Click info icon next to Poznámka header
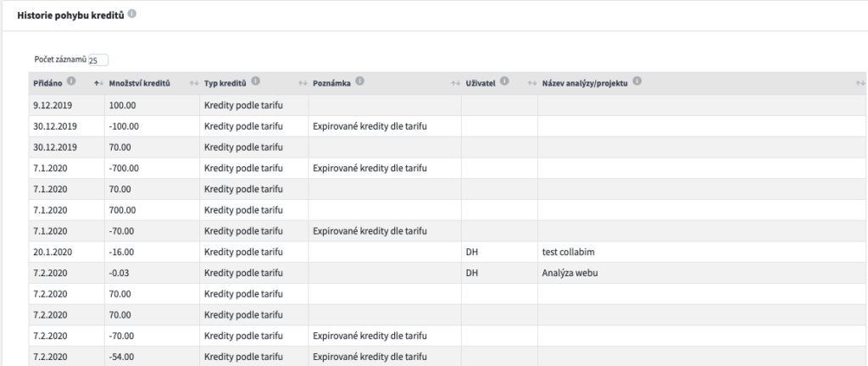Image resolution: width=868 pixels, height=366 pixels. tap(359, 80)
